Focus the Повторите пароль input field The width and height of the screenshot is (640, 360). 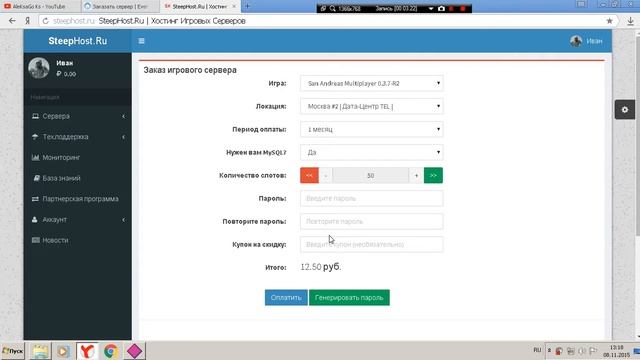pyautogui.click(x=371, y=221)
